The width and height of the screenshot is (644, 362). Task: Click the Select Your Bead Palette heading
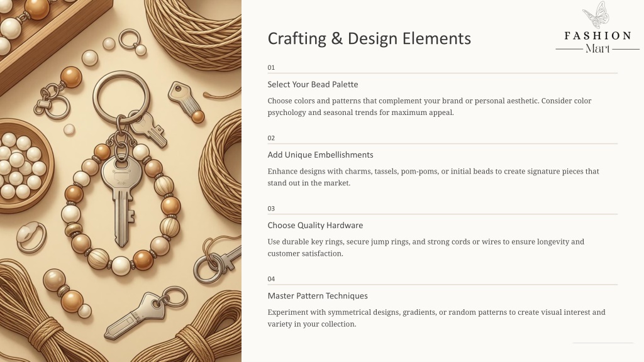click(313, 84)
